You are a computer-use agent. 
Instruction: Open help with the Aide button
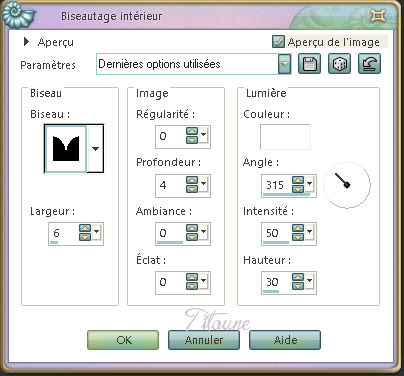point(285,340)
